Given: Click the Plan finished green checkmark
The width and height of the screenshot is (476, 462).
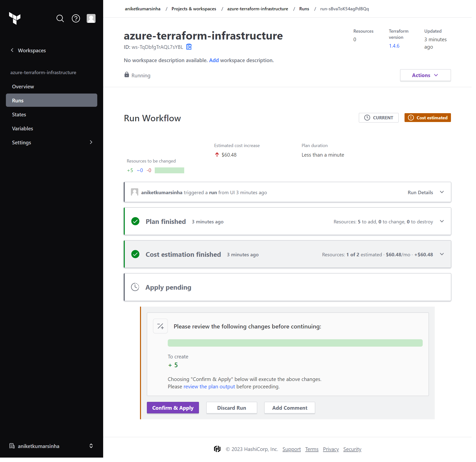Looking at the screenshot, I should [135, 221].
